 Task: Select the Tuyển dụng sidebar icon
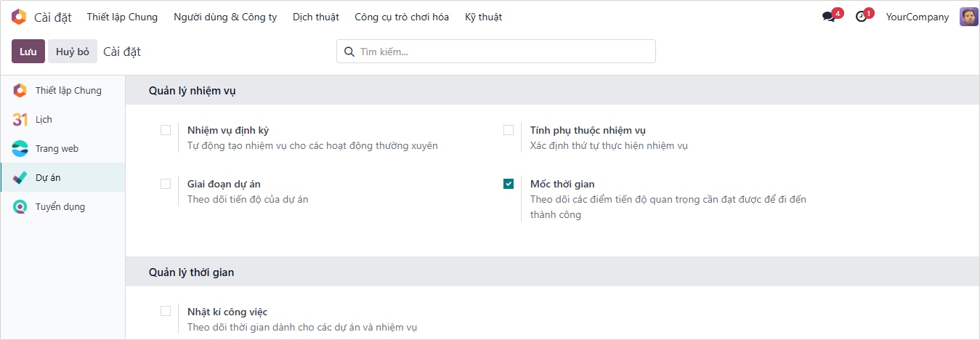[20, 207]
